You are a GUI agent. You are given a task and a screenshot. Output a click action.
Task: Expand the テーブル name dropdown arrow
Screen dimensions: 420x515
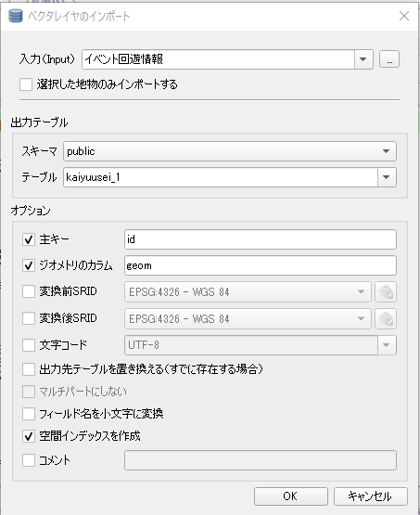pyautogui.click(x=387, y=177)
